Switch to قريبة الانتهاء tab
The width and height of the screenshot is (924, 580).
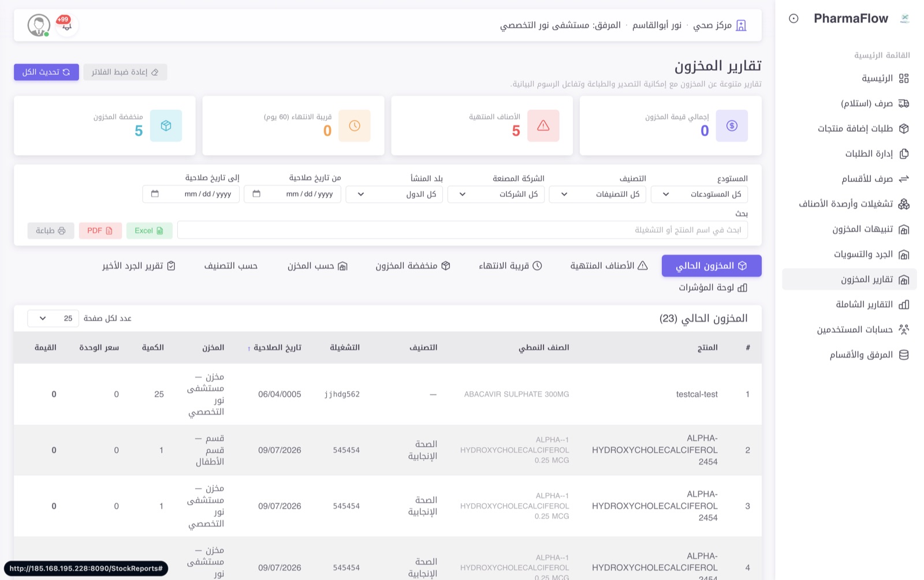511,266
